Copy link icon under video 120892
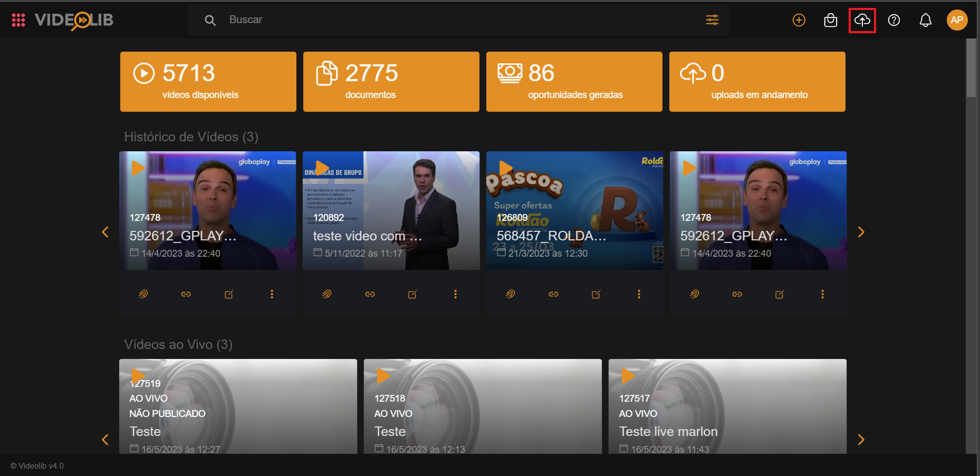 370,294
